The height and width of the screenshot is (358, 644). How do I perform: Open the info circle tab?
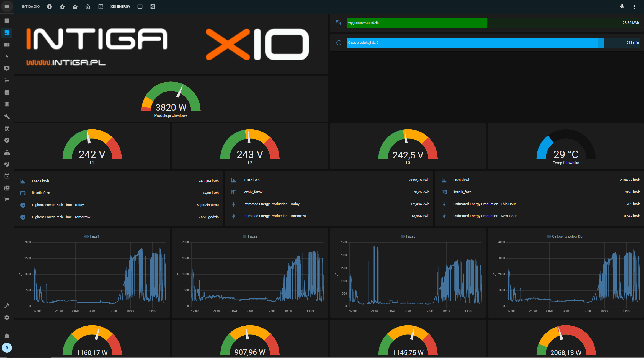pos(49,7)
